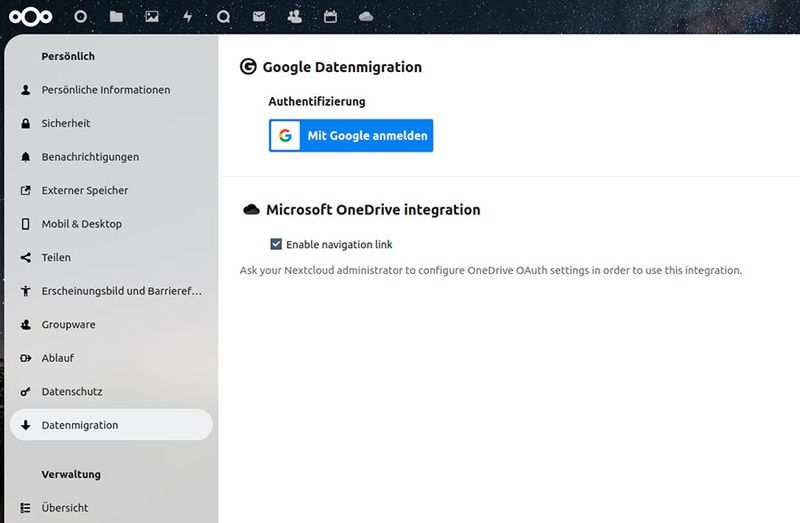
Task: Click the Persönlich sidebar section heading
Action: click(68, 56)
